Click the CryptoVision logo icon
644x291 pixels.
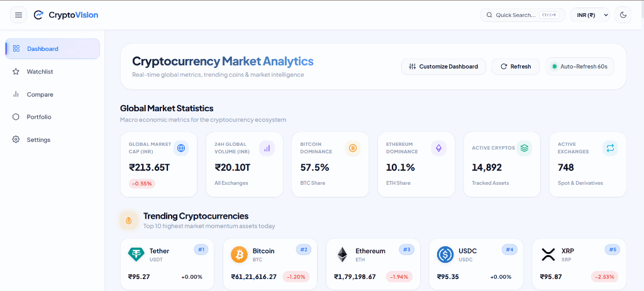click(x=38, y=15)
